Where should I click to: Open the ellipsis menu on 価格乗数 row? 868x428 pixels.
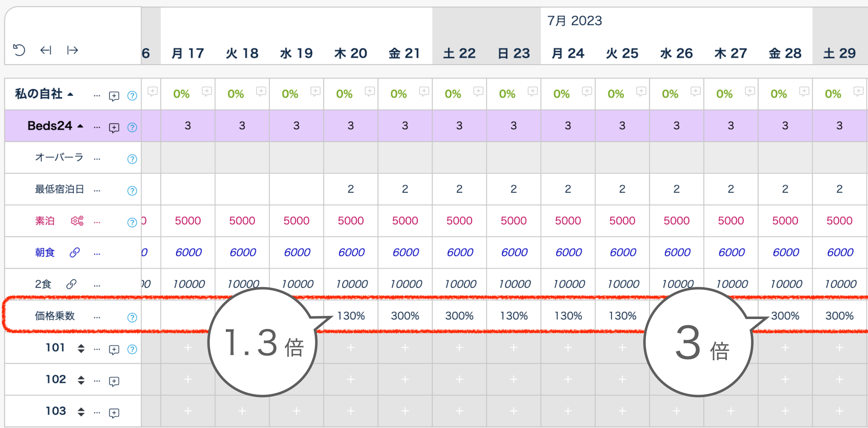pyautogui.click(x=97, y=317)
